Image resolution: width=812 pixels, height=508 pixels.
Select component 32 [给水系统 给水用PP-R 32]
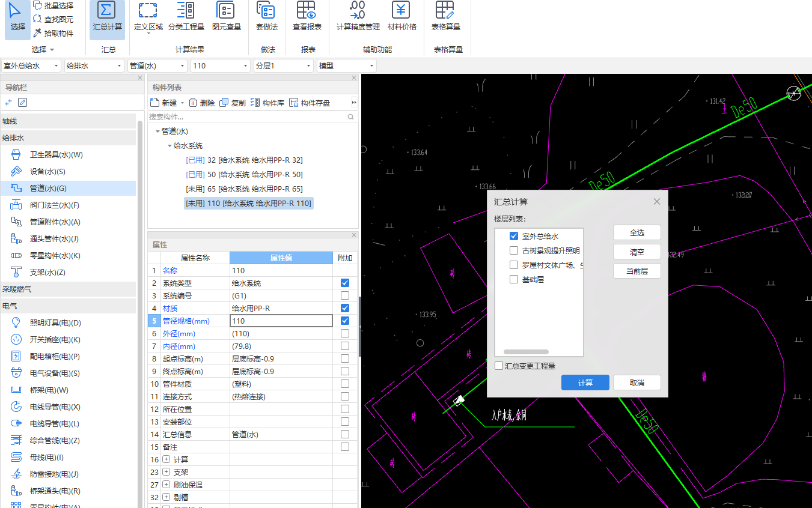[245, 160]
